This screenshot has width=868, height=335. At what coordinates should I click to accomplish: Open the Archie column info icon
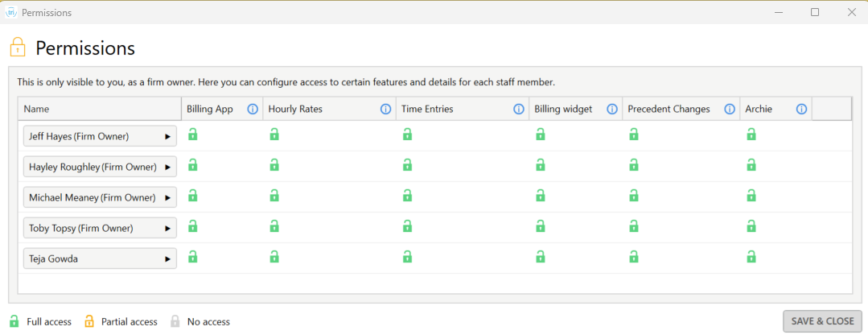(x=801, y=109)
